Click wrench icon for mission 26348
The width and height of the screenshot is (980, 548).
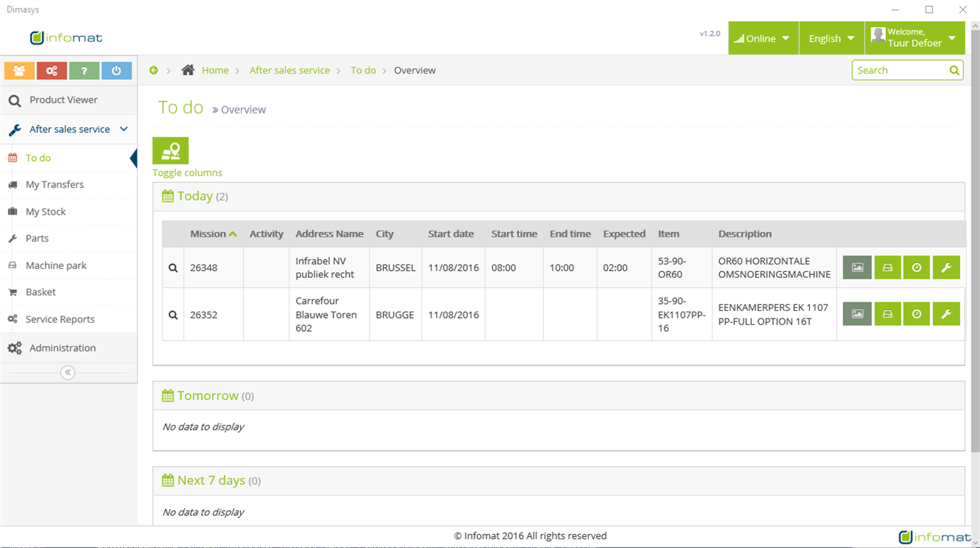click(x=946, y=267)
